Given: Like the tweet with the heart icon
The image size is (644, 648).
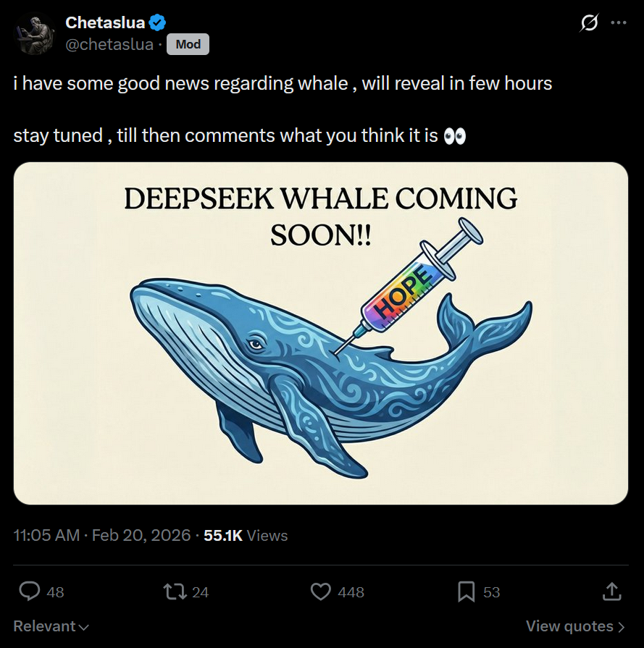Looking at the screenshot, I should click(x=321, y=592).
